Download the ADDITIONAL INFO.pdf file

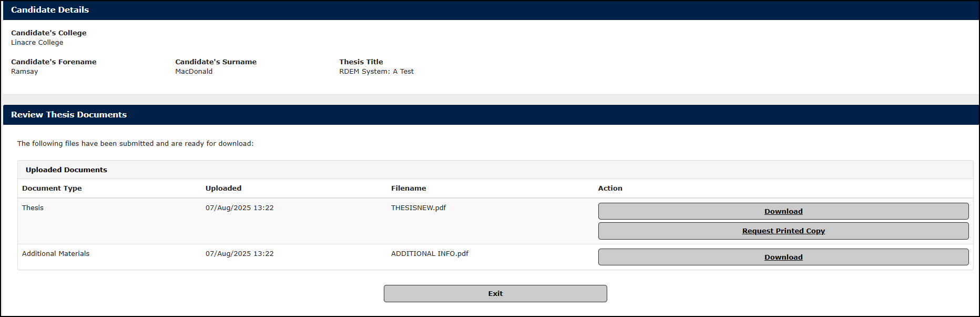coord(783,257)
